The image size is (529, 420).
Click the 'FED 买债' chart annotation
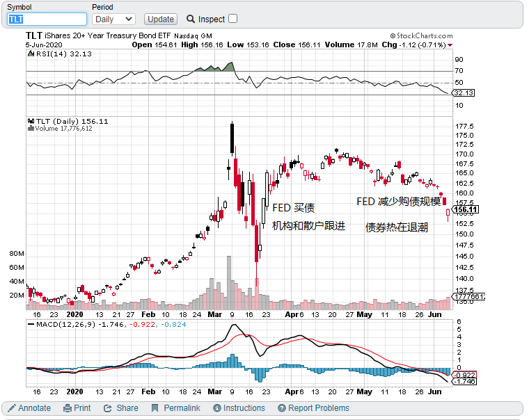click(x=293, y=208)
